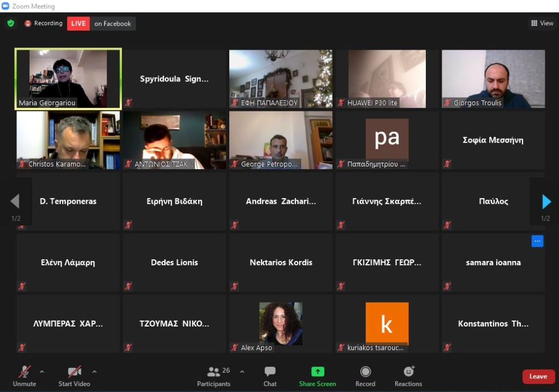Open the View layout menu

tap(542, 23)
